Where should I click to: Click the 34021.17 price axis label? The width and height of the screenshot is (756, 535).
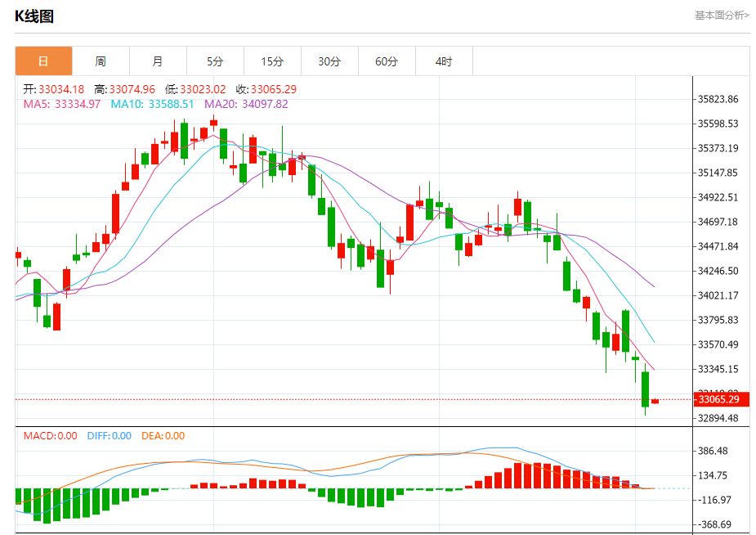point(718,295)
